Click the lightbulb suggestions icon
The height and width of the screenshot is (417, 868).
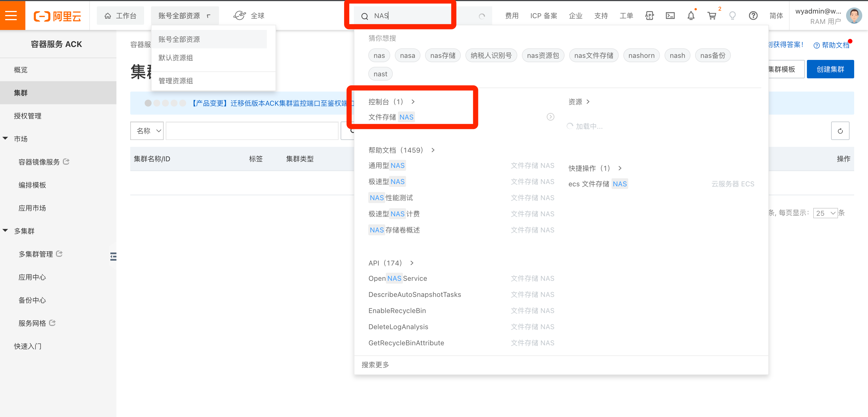732,16
